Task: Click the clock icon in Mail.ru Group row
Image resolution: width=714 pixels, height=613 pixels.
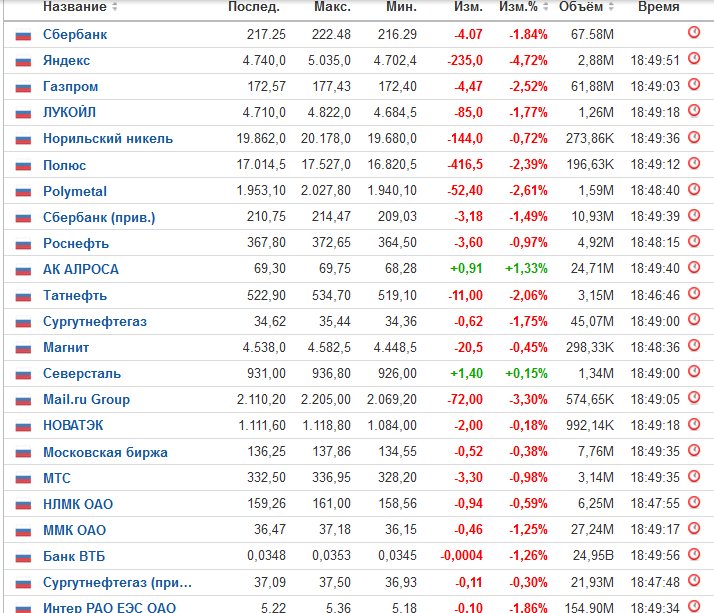Action: (694, 398)
